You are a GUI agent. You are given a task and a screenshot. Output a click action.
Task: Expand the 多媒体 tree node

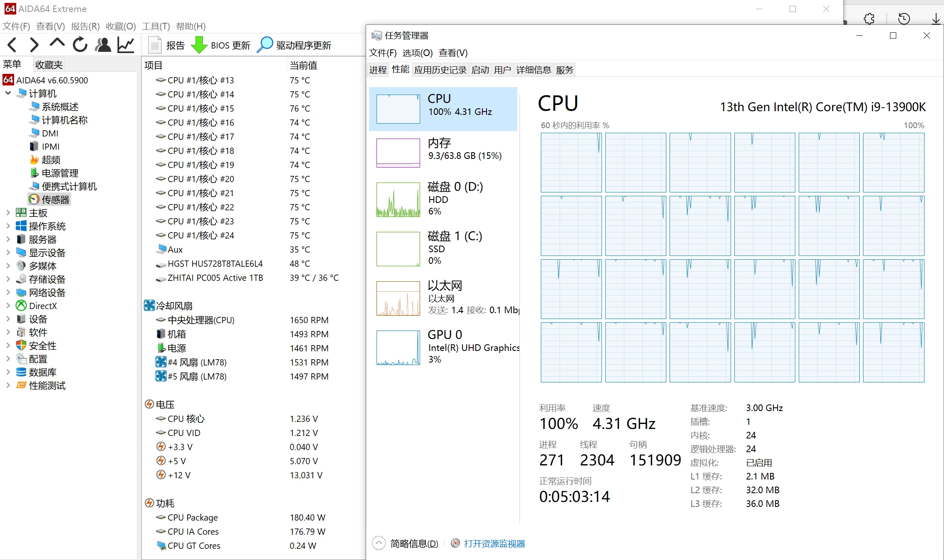(8, 266)
